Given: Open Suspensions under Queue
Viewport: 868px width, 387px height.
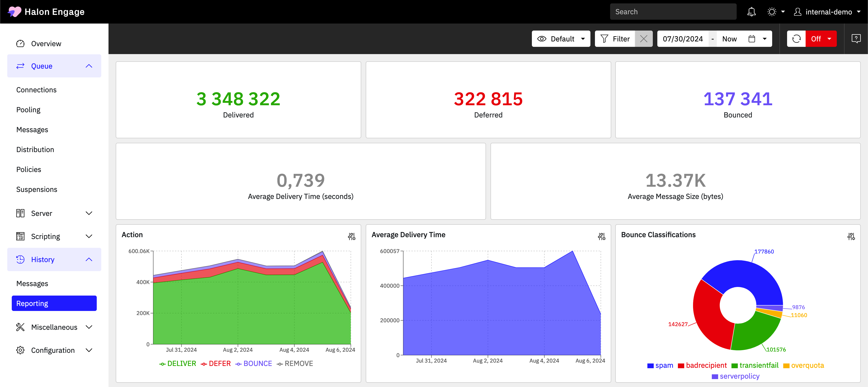Looking at the screenshot, I should (37, 189).
